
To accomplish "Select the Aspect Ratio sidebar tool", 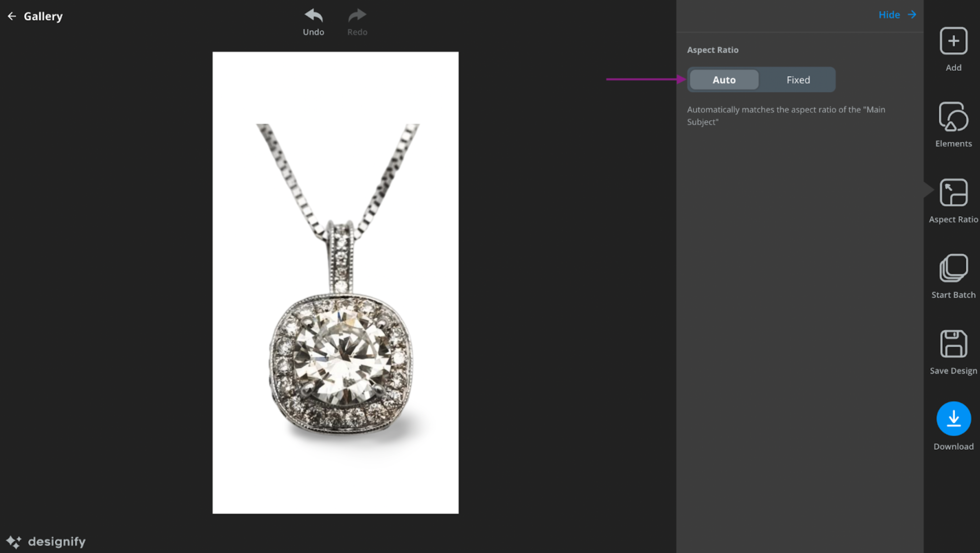I will point(953,201).
